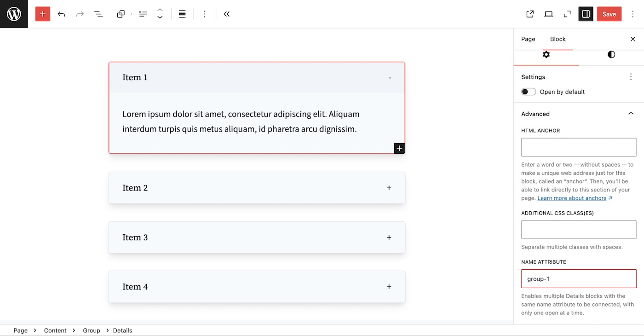Expand the Item 4 details block
644x336 pixels.
pyautogui.click(x=389, y=287)
